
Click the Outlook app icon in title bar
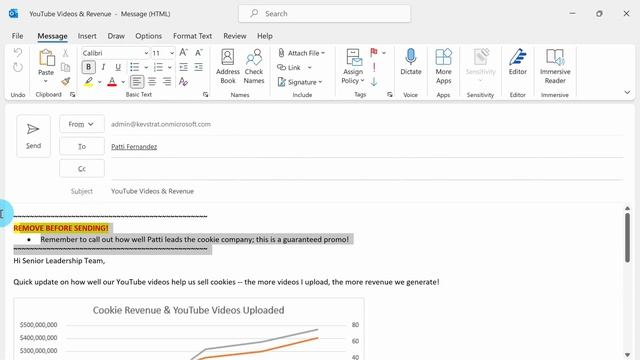pos(13,13)
